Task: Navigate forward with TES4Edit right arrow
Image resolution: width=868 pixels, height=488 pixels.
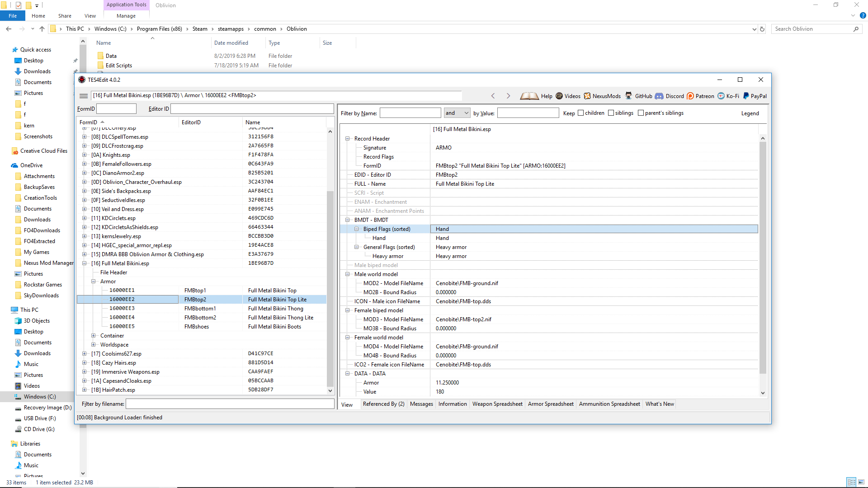Action: (x=508, y=96)
